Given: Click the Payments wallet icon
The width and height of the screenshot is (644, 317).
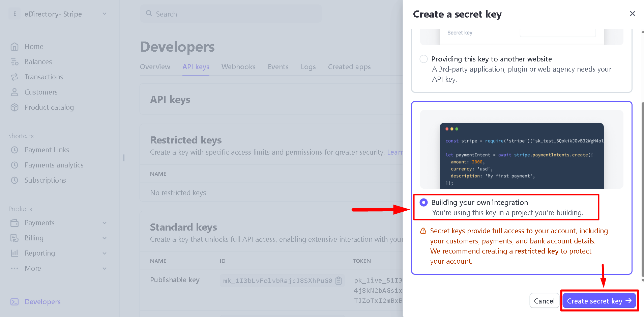Looking at the screenshot, I should click(14, 223).
